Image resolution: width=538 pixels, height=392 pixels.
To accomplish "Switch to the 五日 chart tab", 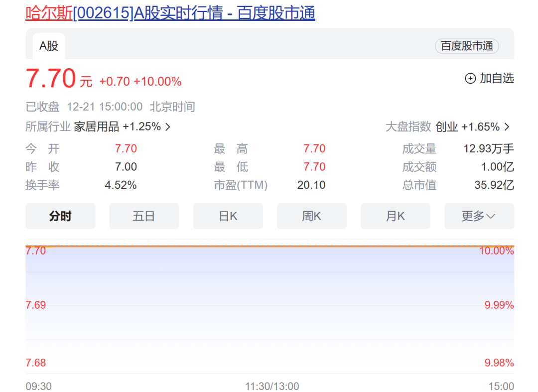I will (x=144, y=216).
